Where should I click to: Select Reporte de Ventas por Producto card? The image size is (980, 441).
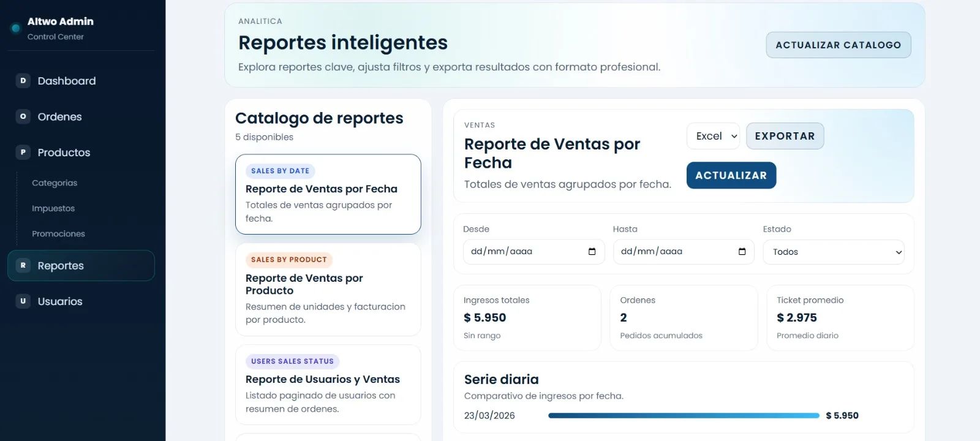328,289
